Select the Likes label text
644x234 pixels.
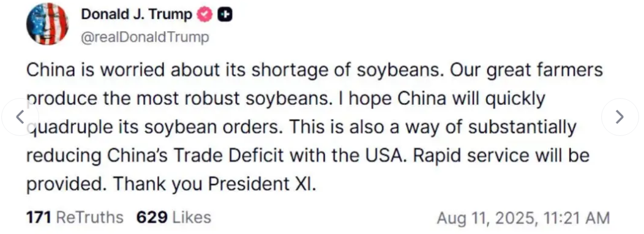(x=192, y=217)
